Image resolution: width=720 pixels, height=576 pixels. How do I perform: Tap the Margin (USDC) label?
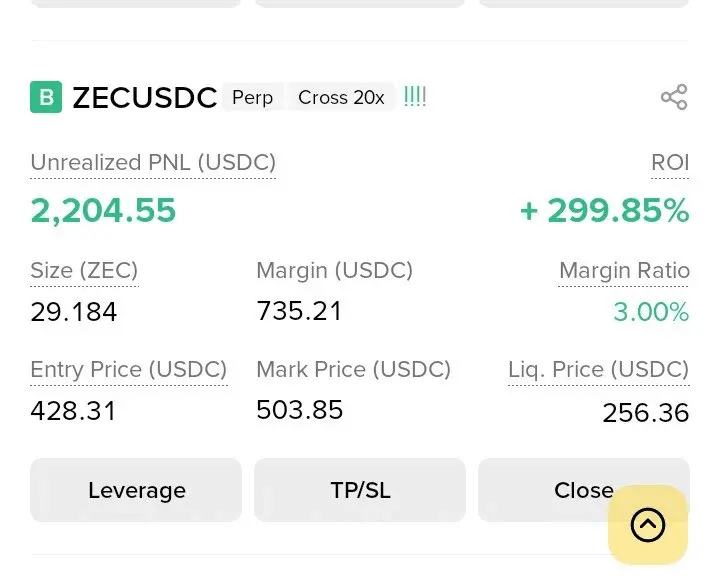coord(334,270)
